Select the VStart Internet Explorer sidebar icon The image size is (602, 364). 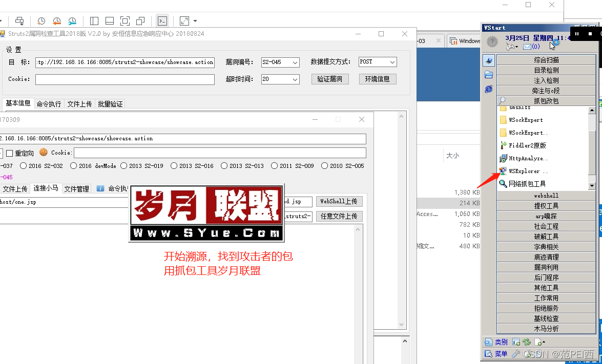489,89
